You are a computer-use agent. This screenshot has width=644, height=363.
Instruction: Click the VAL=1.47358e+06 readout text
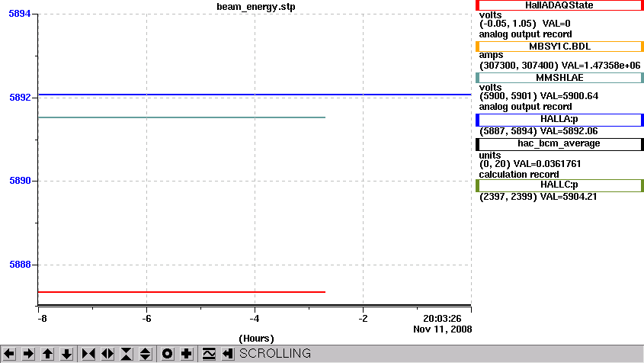[x=601, y=66]
